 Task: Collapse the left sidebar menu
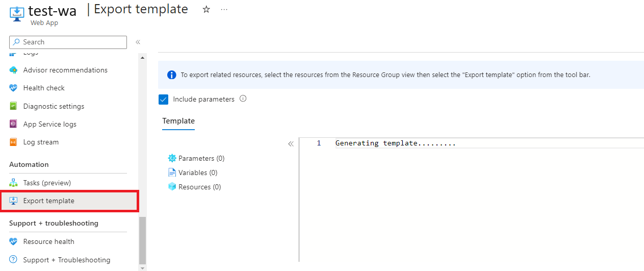[138, 42]
